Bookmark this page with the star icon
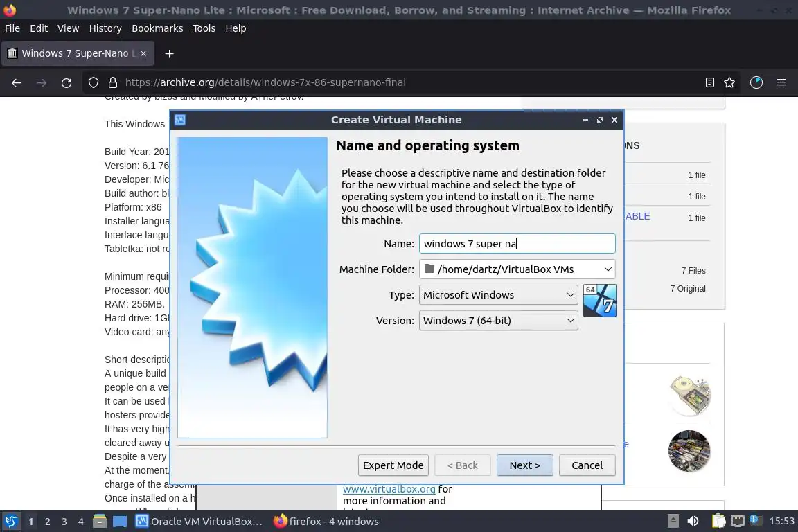The width and height of the screenshot is (798, 532). click(x=729, y=82)
